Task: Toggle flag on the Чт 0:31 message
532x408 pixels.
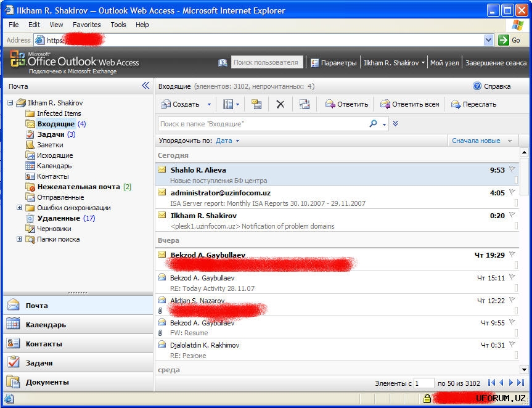Action: 512,345
